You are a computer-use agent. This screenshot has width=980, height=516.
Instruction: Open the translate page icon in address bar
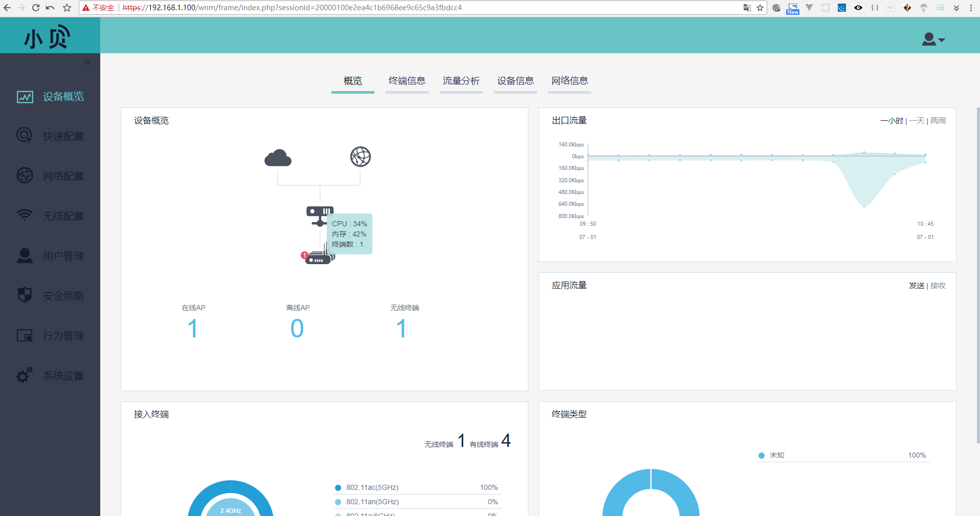point(747,8)
